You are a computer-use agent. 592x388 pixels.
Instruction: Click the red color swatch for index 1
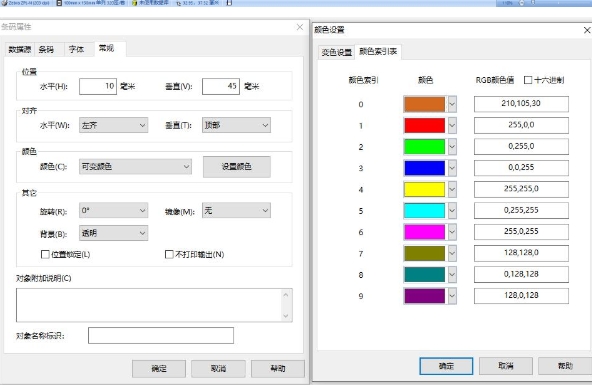pyautogui.click(x=424, y=126)
